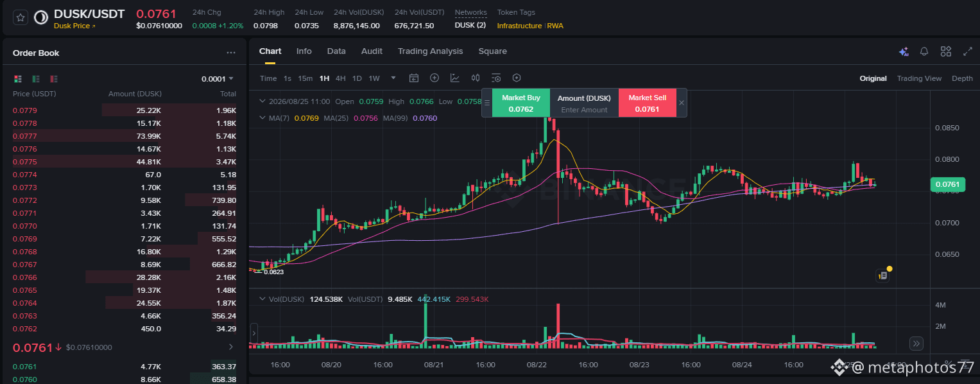Image resolution: width=980 pixels, height=384 pixels.
Task: Open price alerts bell icon
Action: (924, 51)
